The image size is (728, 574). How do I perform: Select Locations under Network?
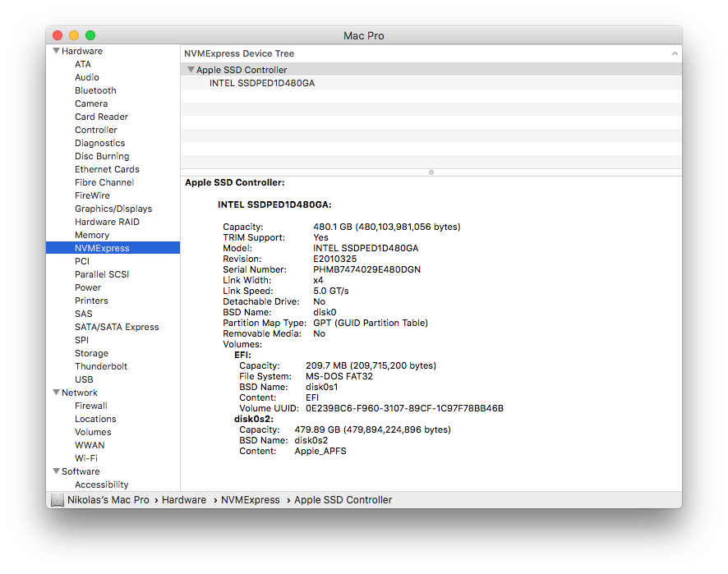tap(95, 419)
